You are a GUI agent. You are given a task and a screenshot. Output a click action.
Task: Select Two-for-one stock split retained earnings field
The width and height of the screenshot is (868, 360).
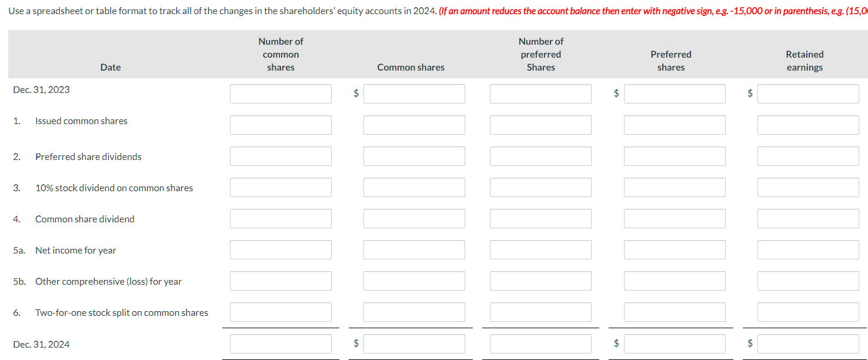[x=808, y=312]
